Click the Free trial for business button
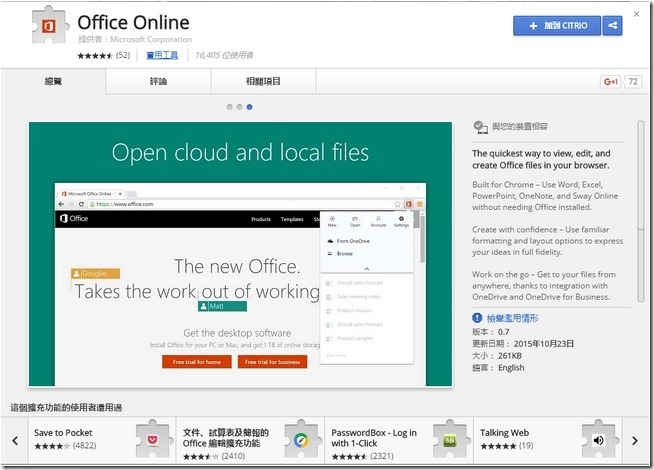Viewport: 654px width, 470px height. coord(272,362)
